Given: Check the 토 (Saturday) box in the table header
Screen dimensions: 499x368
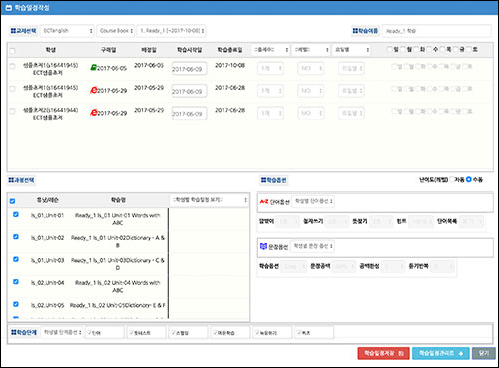Looking at the screenshot, I should 469,49.
